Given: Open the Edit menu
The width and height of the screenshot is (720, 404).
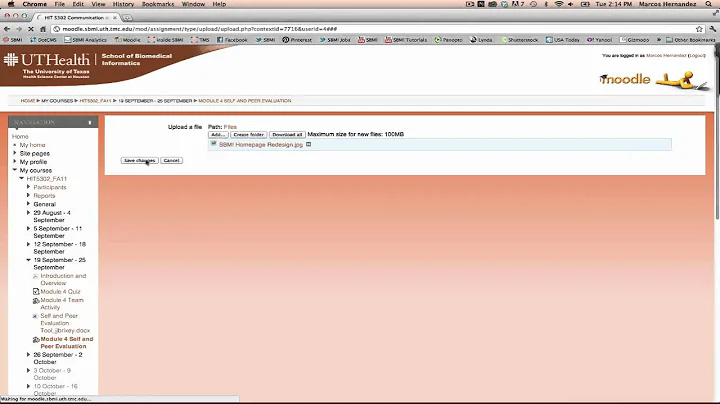Looking at the screenshot, I should tap(78, 4).
